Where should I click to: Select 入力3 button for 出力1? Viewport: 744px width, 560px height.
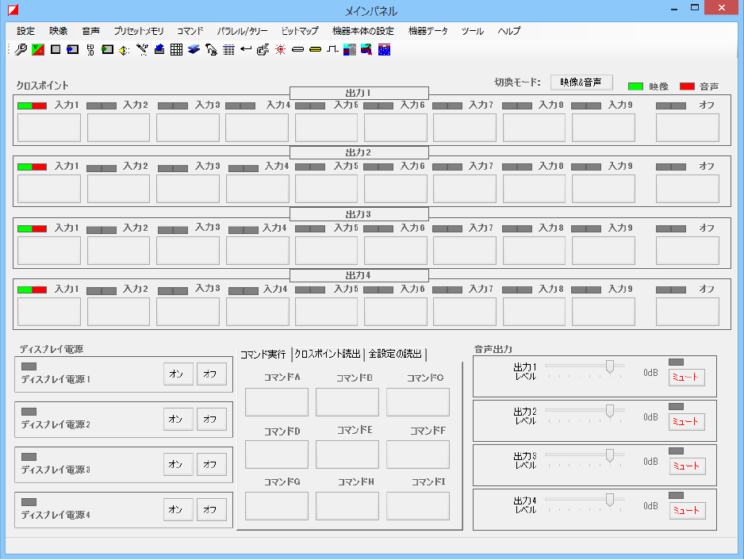coord(187,127)
